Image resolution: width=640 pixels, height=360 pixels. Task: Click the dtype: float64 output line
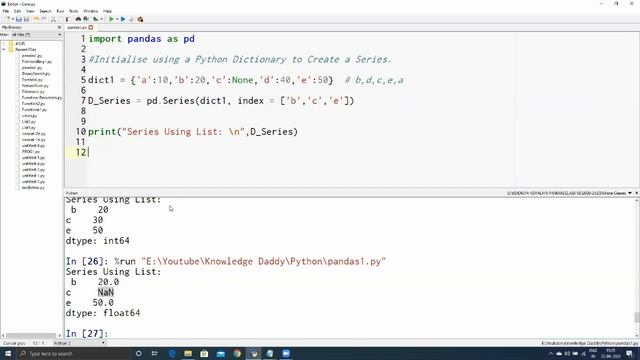pyautogui.click(x=103, y=313)
